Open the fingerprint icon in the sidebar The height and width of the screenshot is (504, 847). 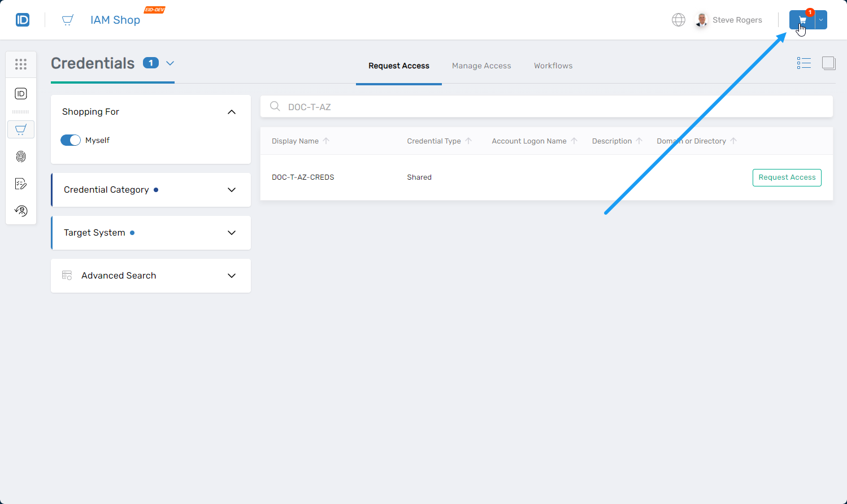[21, 157]
